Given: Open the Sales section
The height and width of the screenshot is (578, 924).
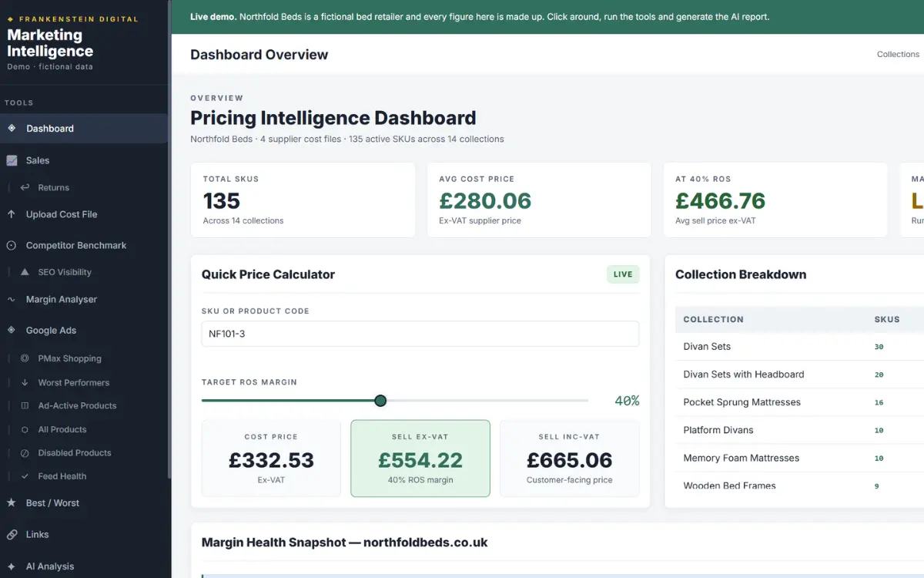Looking at the screenshot, I should [x=84, y=160].
